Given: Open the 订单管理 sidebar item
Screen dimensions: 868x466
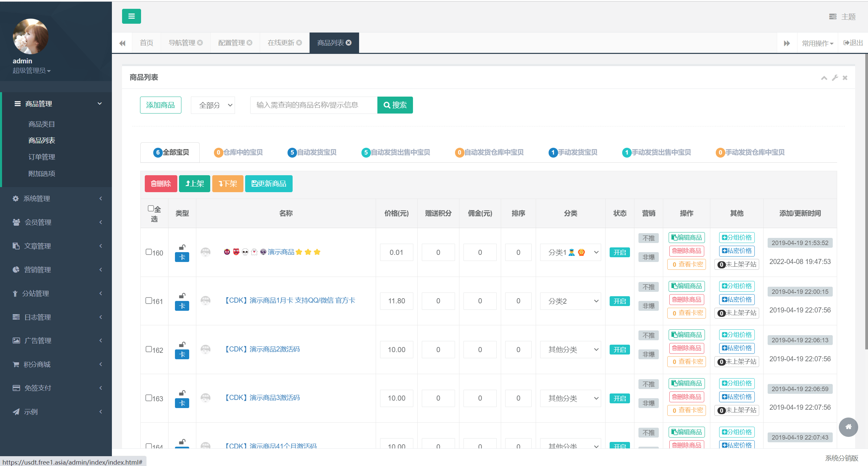Looking at the screenshot, I should [x=42, y=157].
